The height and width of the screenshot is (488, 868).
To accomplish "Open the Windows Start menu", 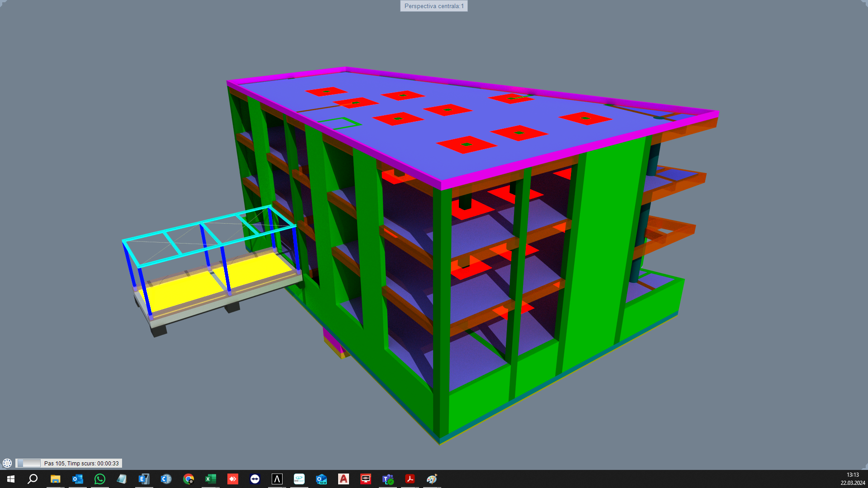I will [11, 479].
